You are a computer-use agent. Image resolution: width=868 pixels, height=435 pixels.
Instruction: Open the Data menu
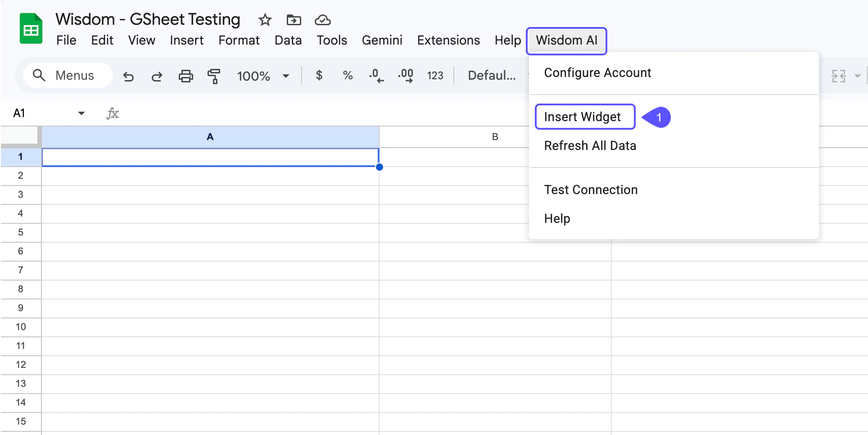pyautogui.click(x=288, y=40)
